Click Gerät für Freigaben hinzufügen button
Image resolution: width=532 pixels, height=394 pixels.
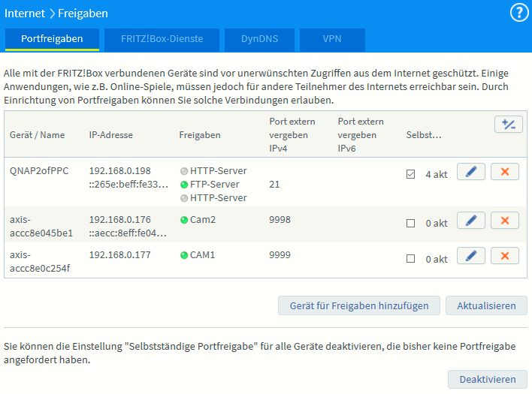(x=358, y=305)
